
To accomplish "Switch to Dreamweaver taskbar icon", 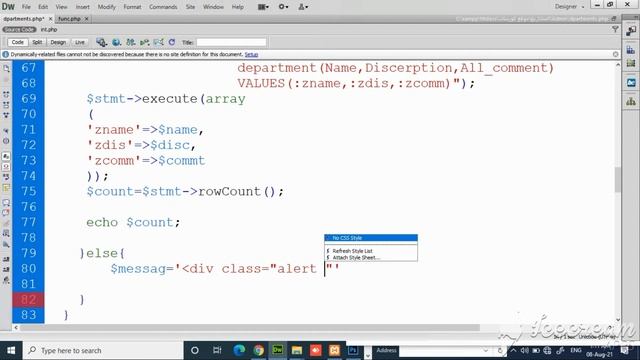I will [278, 350].
